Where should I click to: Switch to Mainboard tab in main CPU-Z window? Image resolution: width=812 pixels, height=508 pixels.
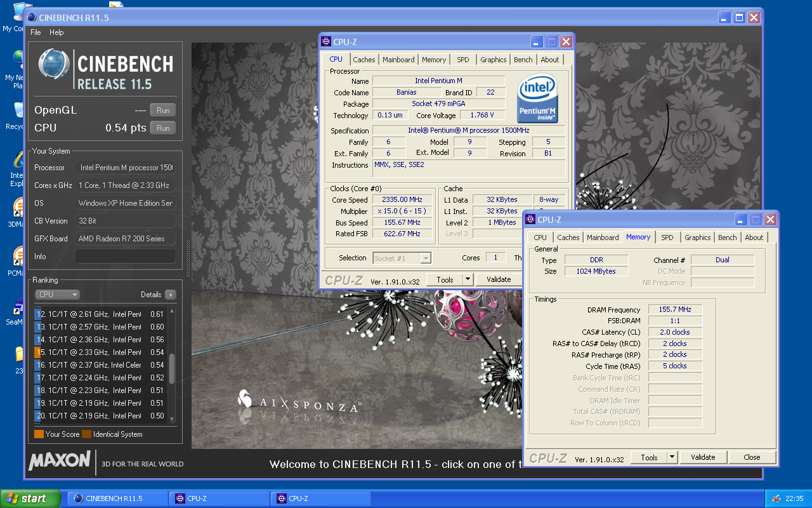(x=398, y=60)
